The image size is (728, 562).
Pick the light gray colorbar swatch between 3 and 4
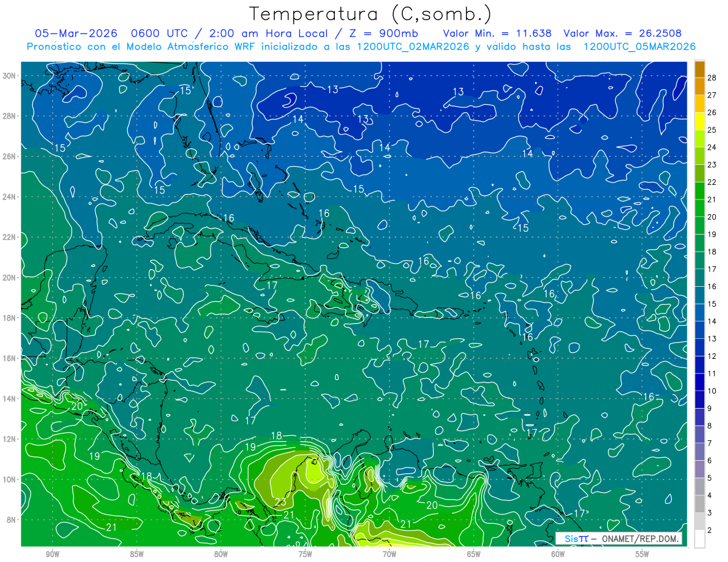(699, 504)
